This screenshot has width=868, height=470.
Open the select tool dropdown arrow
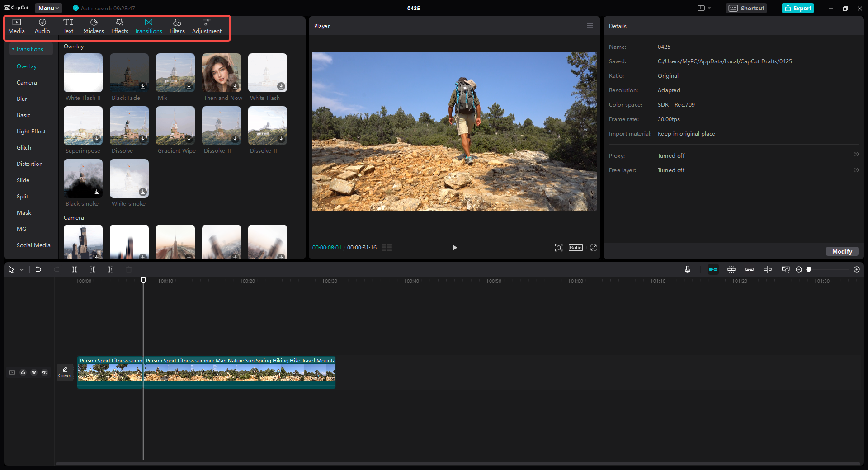(21, 269)
